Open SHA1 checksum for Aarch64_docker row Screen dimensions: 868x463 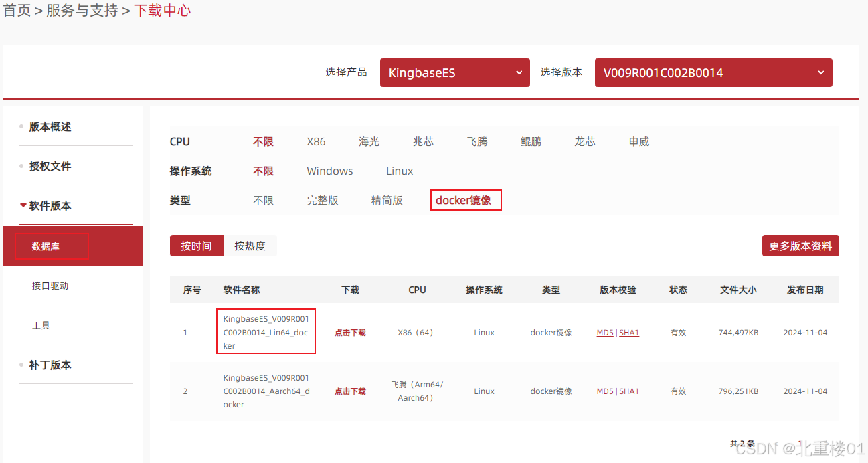[629, 391]
